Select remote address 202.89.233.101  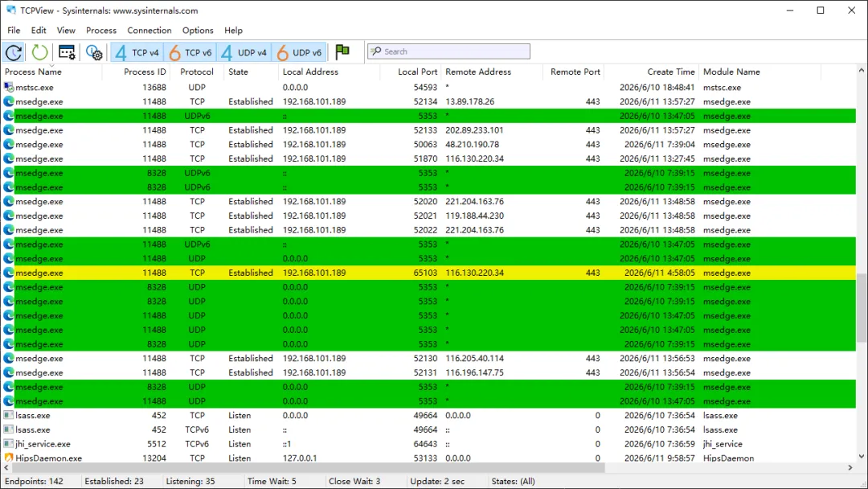click(x=474, y=130)
